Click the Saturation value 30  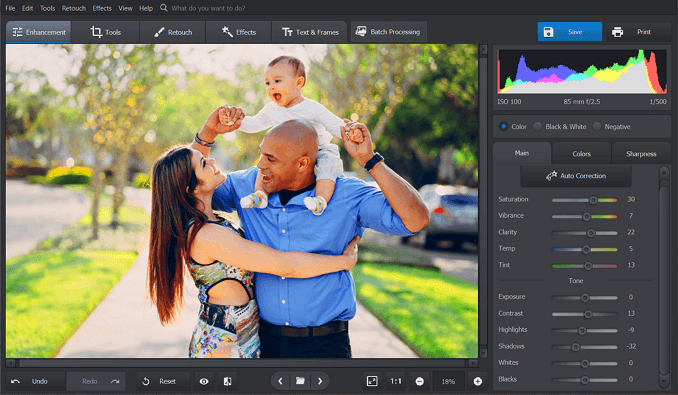[631, 199]
